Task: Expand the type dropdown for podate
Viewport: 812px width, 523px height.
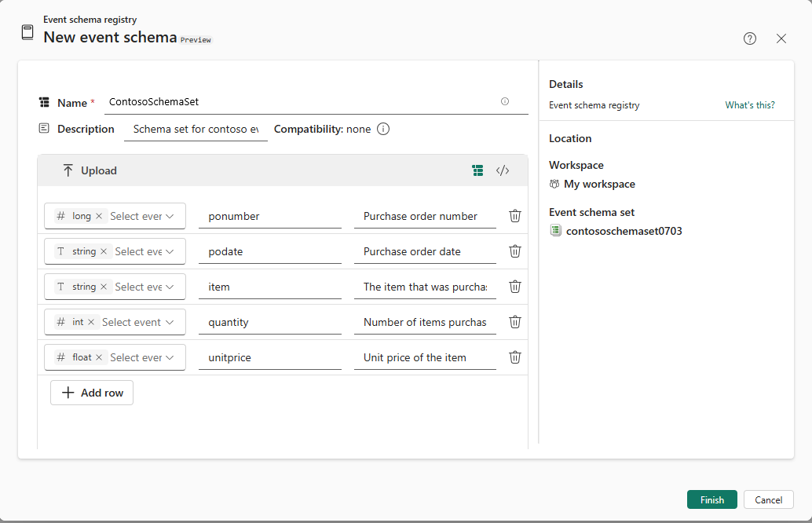Action: (x=170, y=251)
